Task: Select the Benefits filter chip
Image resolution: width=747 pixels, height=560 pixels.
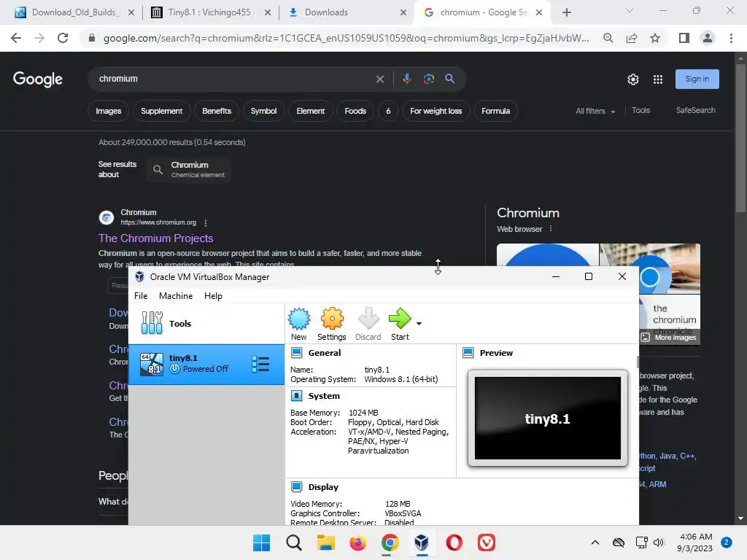Action: (216, 111)
